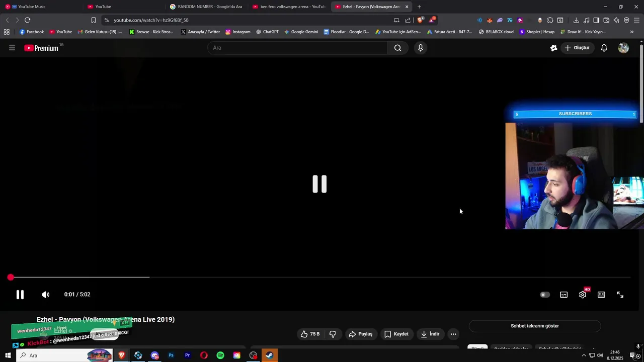Turn on subtitles with the captions icon

click(x=563, y=295)
